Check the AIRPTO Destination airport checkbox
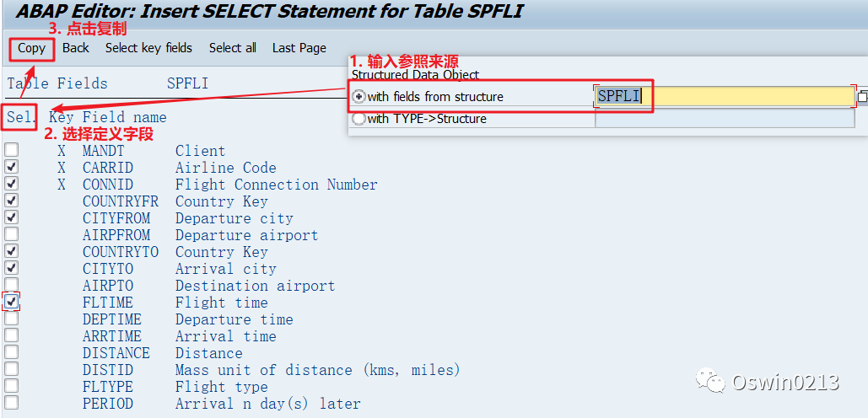The height and width of the screenshot is (418, 868). (x=11, y=285)
